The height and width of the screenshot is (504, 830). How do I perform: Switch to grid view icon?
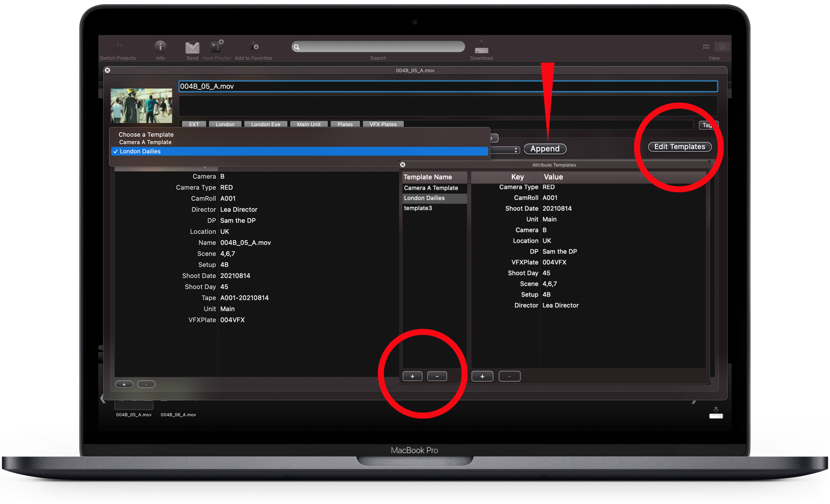click(x=706, y=47)
